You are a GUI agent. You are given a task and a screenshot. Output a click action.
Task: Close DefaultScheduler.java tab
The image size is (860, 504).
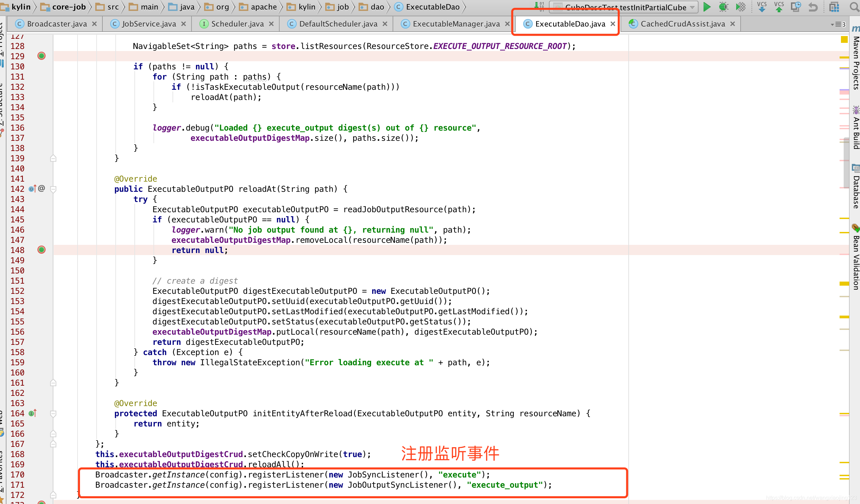tap(385, 24)
